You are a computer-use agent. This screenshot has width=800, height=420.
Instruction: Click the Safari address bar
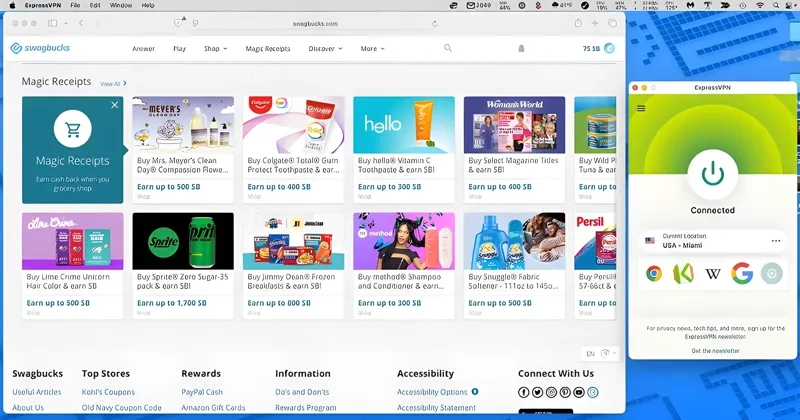click(315, 23)
